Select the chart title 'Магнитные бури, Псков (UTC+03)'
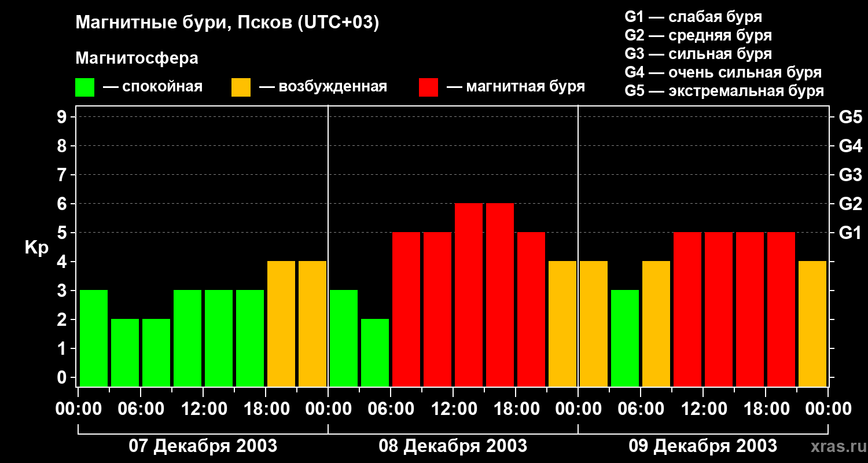The height and width of the screenshot is (463, 868). point(227,23)
